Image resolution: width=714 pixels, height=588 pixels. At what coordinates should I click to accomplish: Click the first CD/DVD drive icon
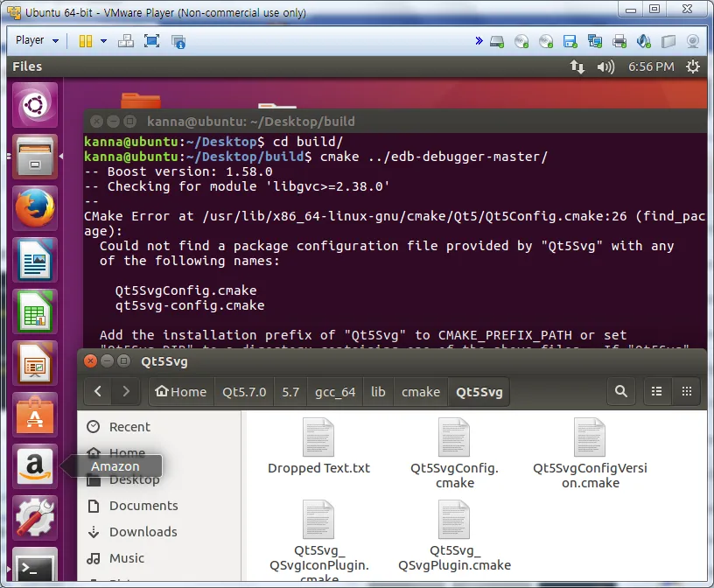521,42
